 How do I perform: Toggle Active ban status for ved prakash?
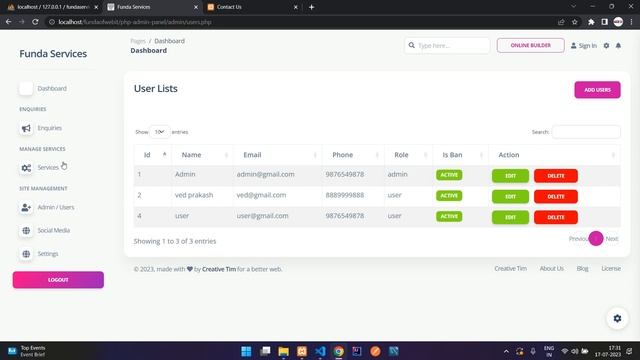coord(449,196)
